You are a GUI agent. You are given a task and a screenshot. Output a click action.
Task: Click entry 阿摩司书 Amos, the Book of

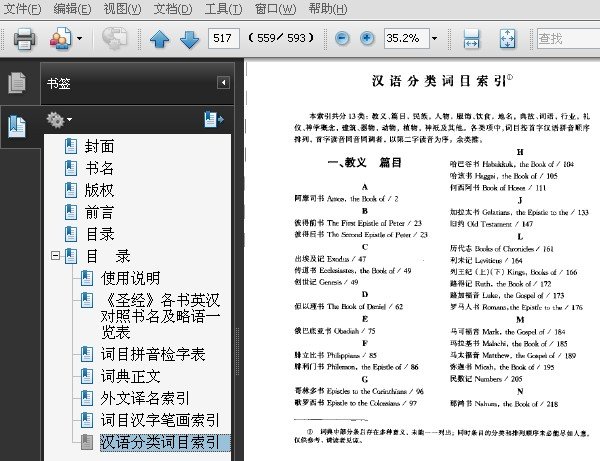pos(346,199)
